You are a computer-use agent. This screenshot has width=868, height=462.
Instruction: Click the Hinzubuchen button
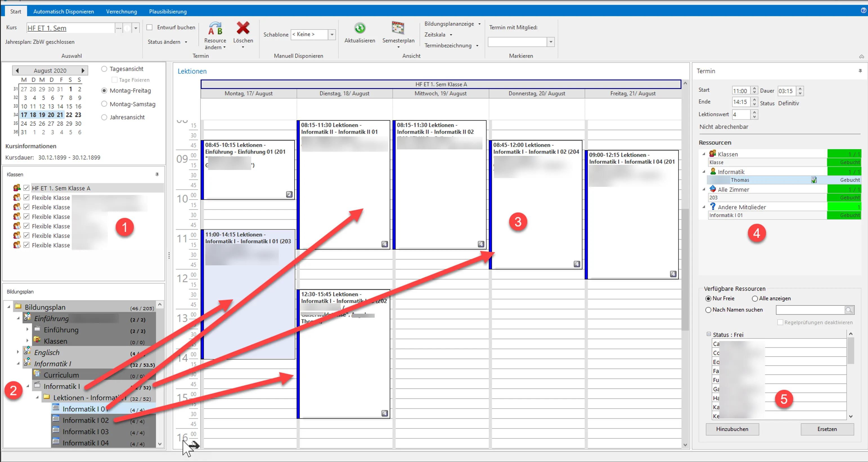(x=732, y=429)
